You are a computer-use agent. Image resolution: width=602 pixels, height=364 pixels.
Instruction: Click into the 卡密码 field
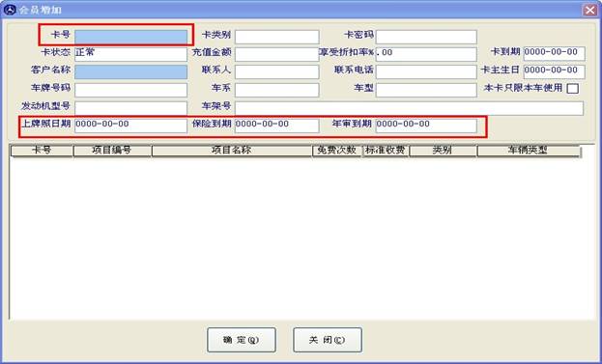coord(426,38)
